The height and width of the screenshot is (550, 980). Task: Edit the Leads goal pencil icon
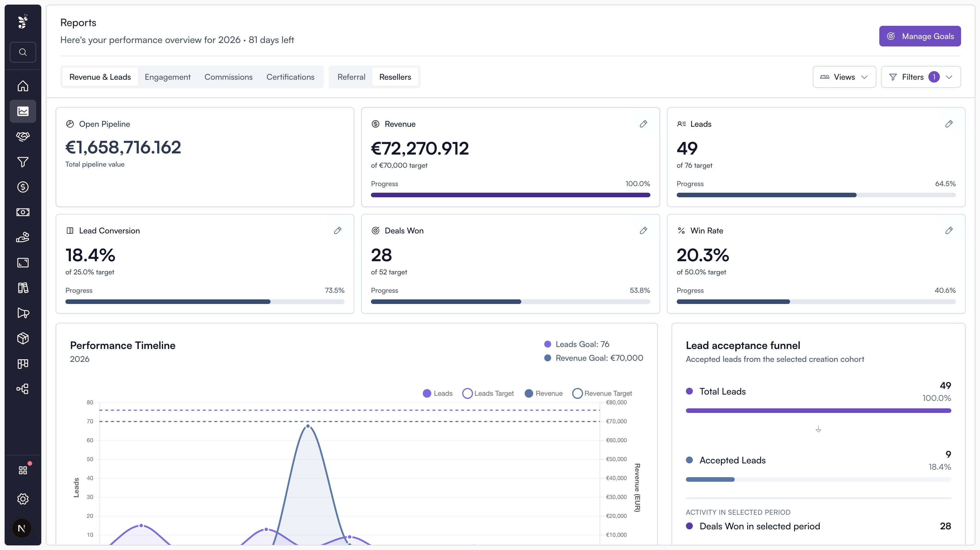click(949, 124)
